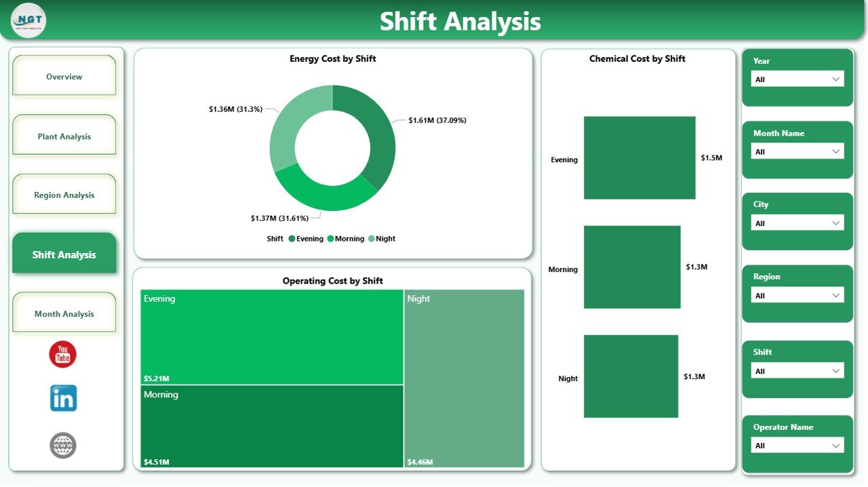
Task: Open the YouTube channel icon
Action: (x=62, y=353)
